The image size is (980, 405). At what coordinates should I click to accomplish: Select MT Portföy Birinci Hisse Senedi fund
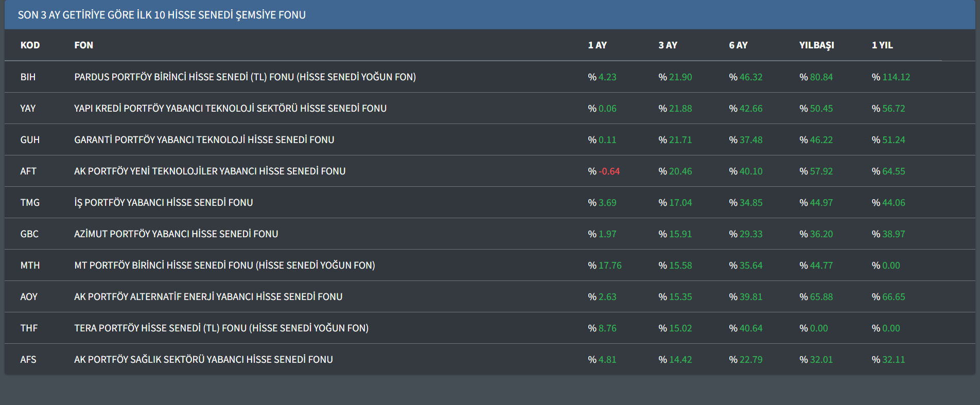pos(224,266)
